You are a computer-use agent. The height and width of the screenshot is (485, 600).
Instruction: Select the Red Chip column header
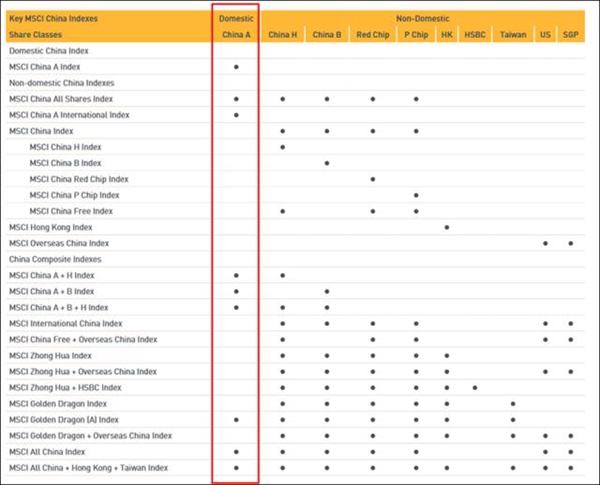pos(372,34)
